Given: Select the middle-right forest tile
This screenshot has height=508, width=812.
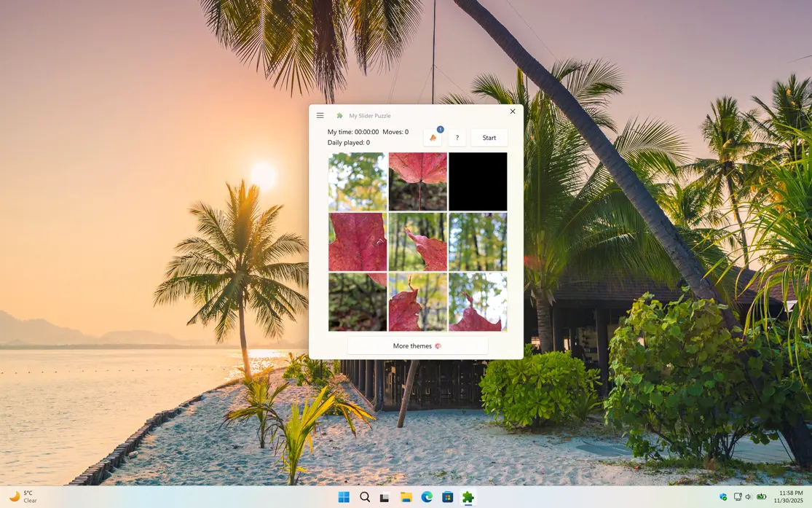Looking at the screenshot, I should 478,242.
